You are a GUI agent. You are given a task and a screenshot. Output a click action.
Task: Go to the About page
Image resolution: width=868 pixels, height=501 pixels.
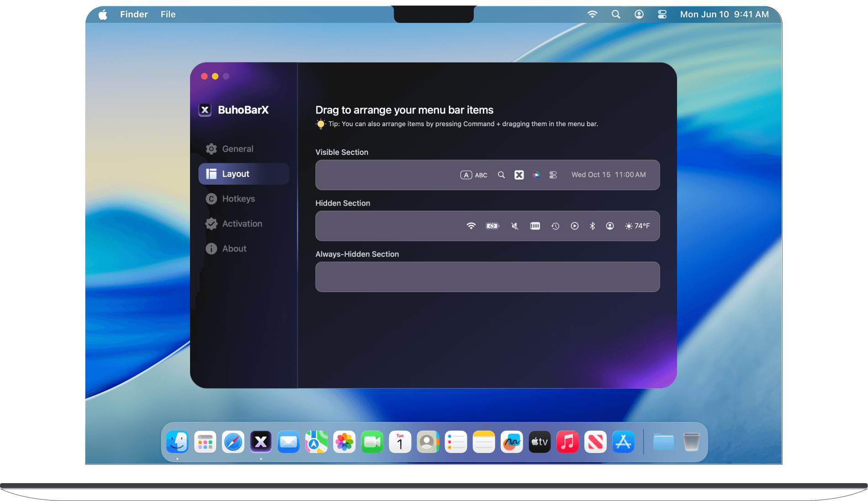[234, 249]
